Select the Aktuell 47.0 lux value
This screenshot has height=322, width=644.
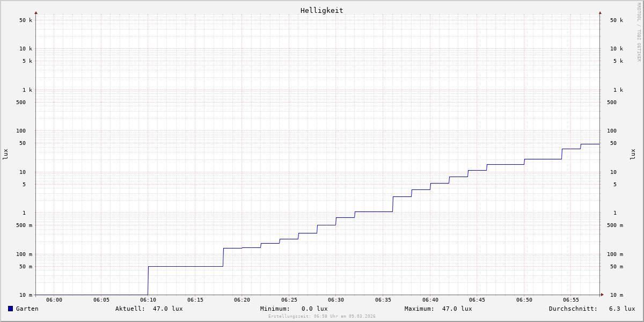[167, 309]
